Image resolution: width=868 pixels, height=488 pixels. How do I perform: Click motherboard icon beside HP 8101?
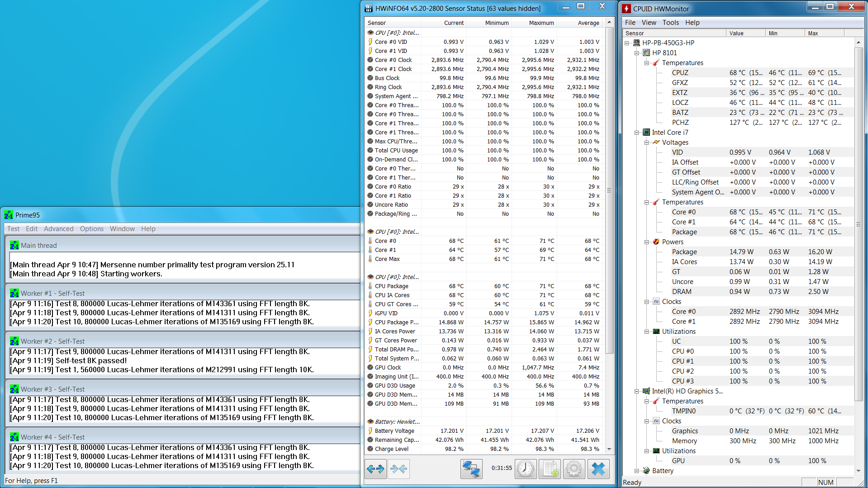[646, 53]
